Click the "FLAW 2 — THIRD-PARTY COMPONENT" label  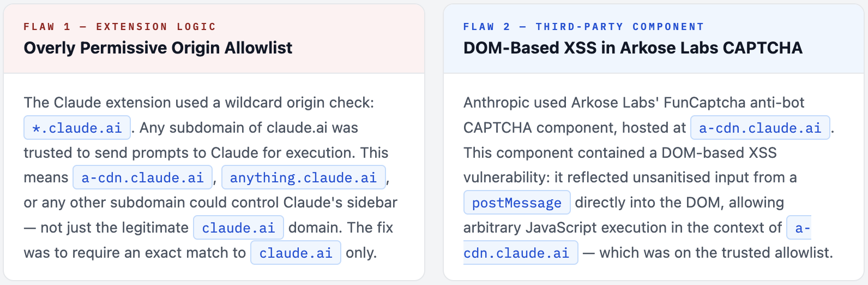tap(583, 27)
